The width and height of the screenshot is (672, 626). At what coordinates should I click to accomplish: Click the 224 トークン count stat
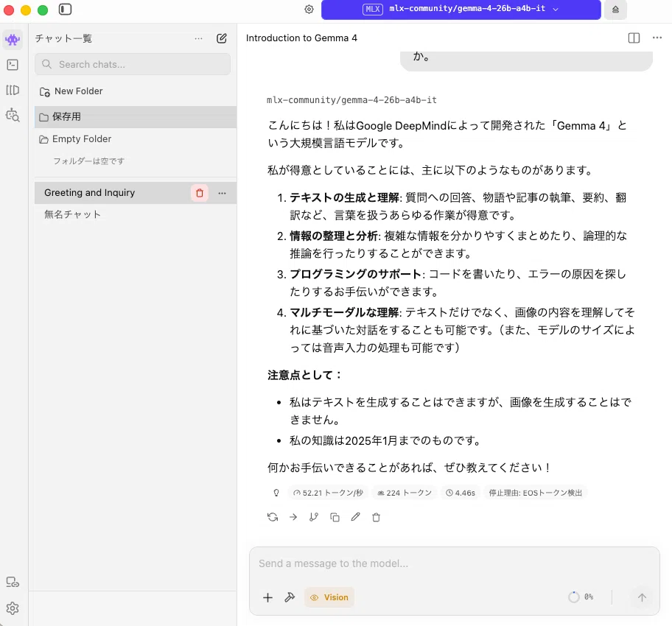tap(404, 493)
